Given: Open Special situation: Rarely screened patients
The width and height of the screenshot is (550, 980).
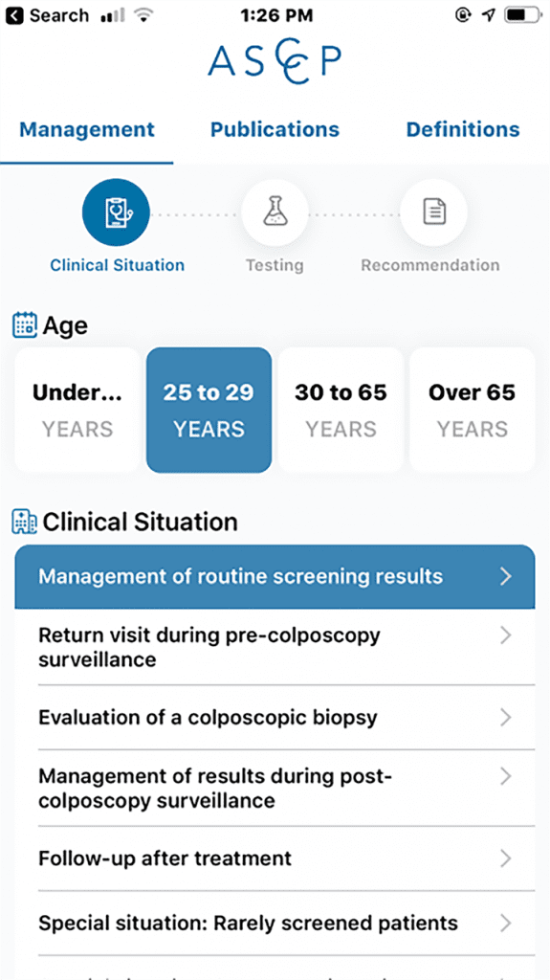Looking at the screenshot, I should pyautogui.click(x=275, y=924).
